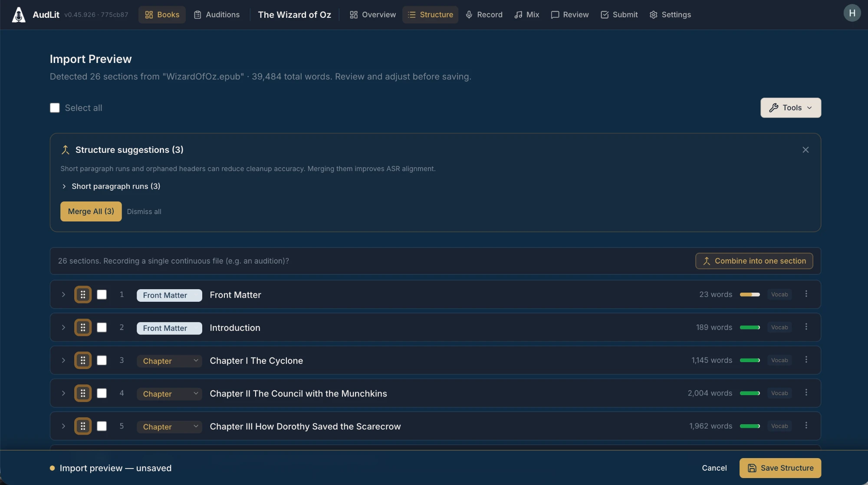Image resolution: width=868 pixels, height=485 pixels.
Task: Close the Structure suggestions panel
Action: pyautogui.click(x=806, y=150)
